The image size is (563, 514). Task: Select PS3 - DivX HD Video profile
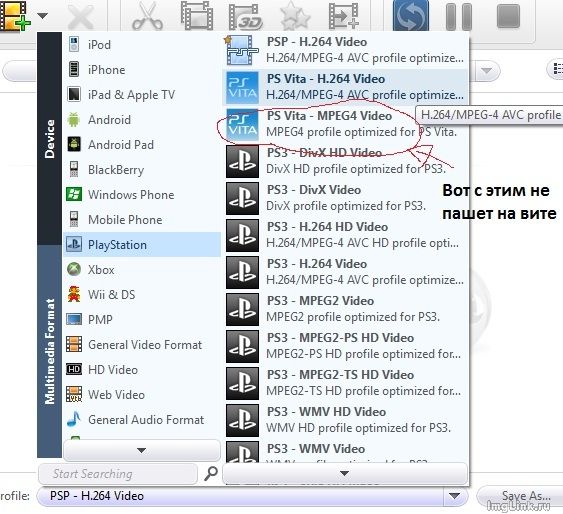pyautogui.click(x=345, y=161)
